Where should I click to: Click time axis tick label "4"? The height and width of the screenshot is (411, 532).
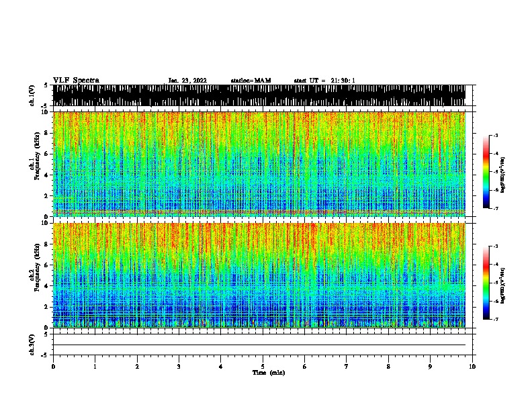(220, 367)
